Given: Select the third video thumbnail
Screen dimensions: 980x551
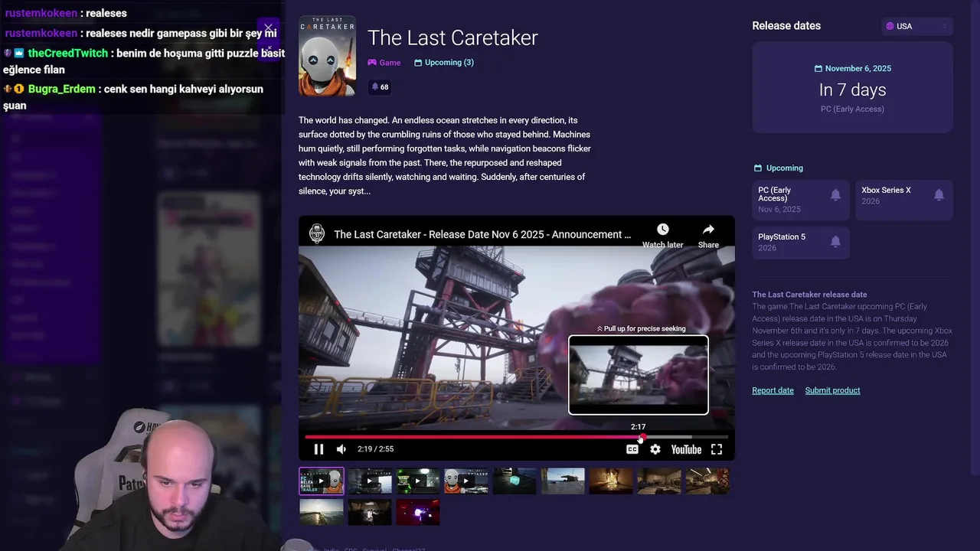Looking at the screenshot, I should [x=418, y=481].
